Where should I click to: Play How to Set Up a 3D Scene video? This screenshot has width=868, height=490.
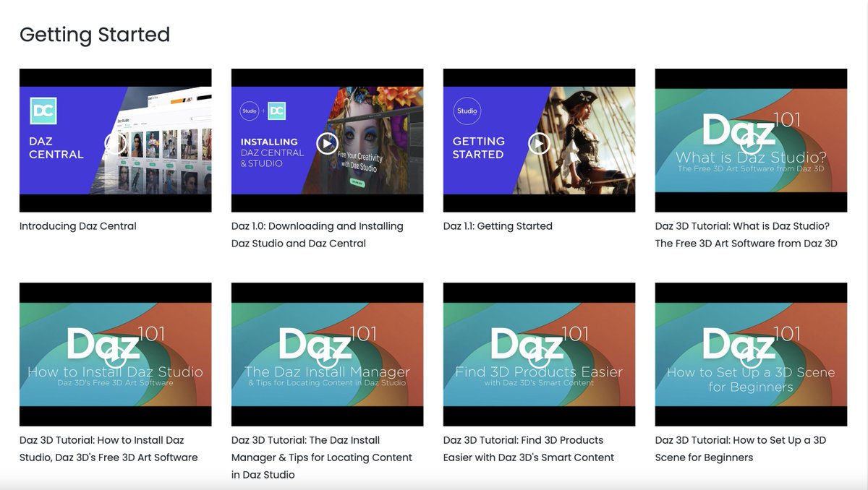tap(751, 357)
